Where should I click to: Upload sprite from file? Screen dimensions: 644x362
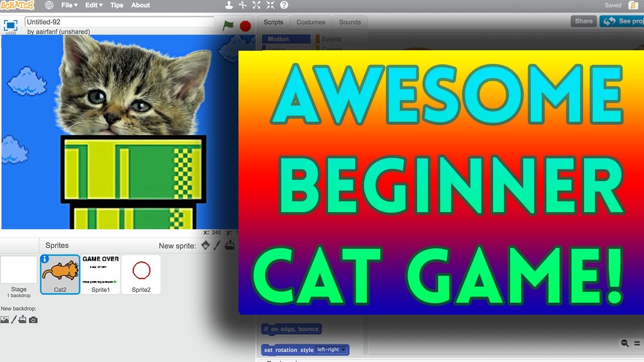pyautogui.click(x=229, y=245)
